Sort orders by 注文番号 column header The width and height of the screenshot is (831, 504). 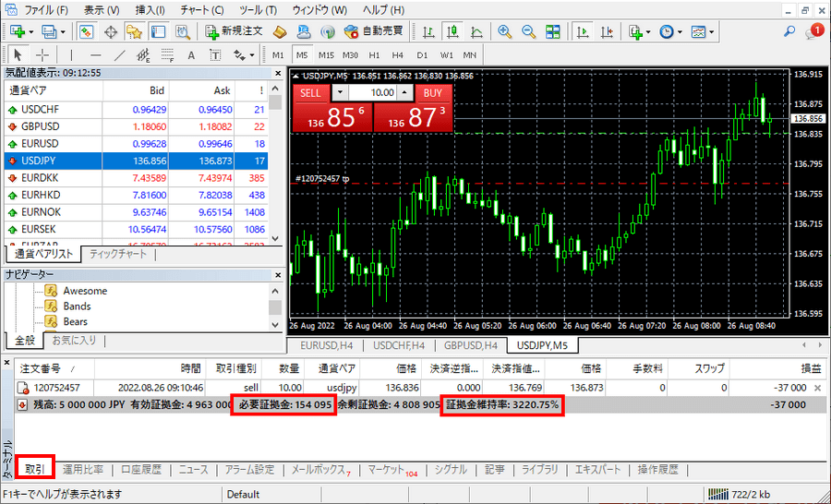pos(54,369)
